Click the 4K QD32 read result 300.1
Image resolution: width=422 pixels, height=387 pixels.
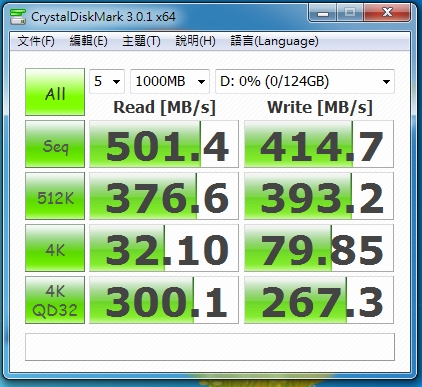pos(164,300)
